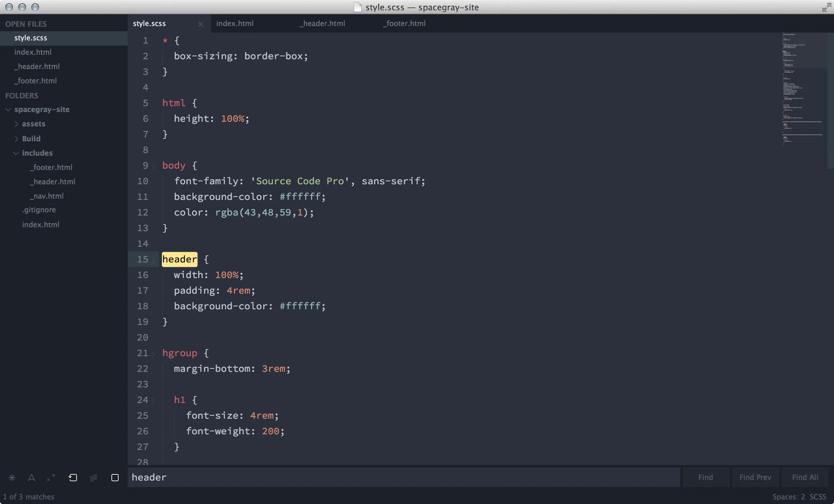
Task: Switch to the index.html tab
Action: (235, 23)
